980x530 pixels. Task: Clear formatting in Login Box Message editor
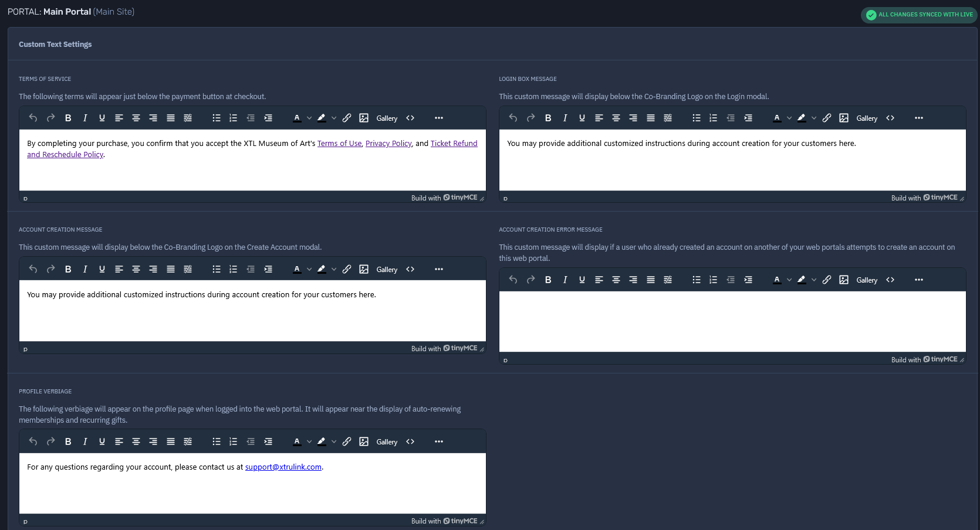668,118
